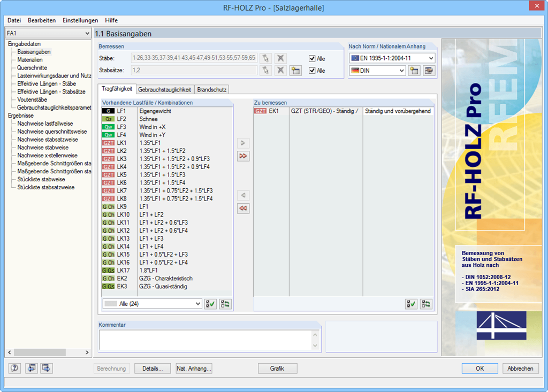The height and width of the screenshot is (392, 548).
Task: Click the Stabsätze input field
Action: (194, 70)
